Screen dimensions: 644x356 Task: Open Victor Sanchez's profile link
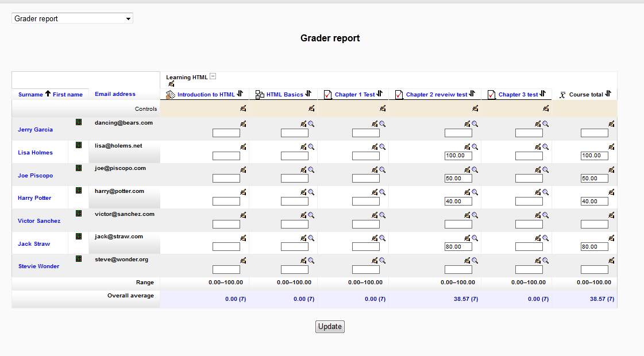tap(39, 221)
